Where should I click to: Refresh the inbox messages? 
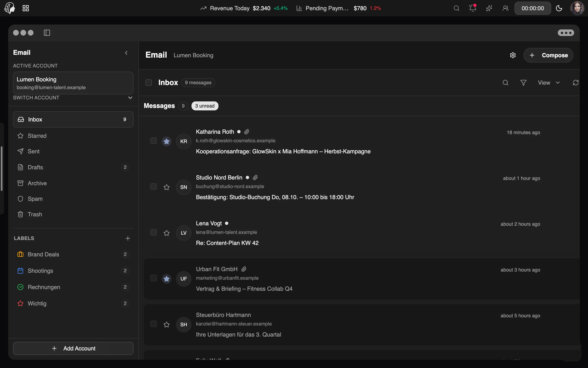(575, 83)
